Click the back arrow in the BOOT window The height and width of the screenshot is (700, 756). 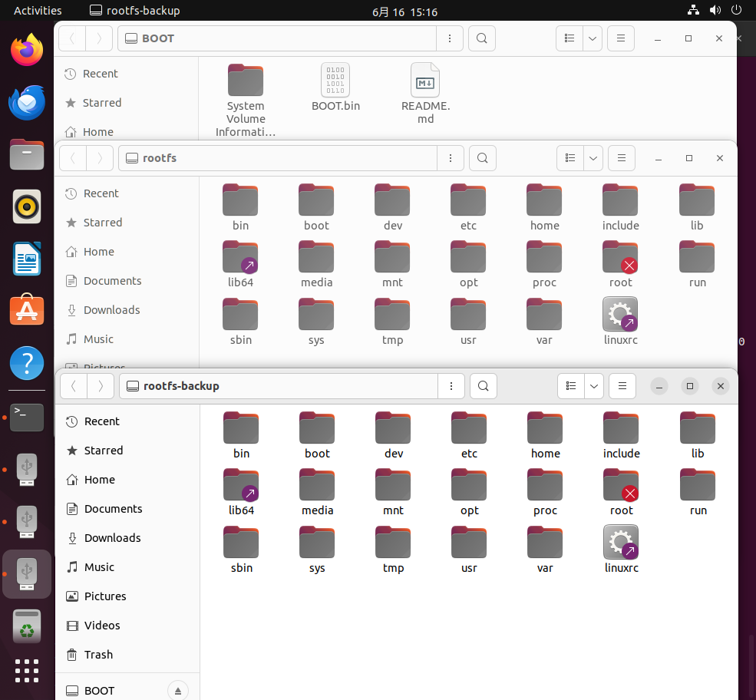click(73, 38)
